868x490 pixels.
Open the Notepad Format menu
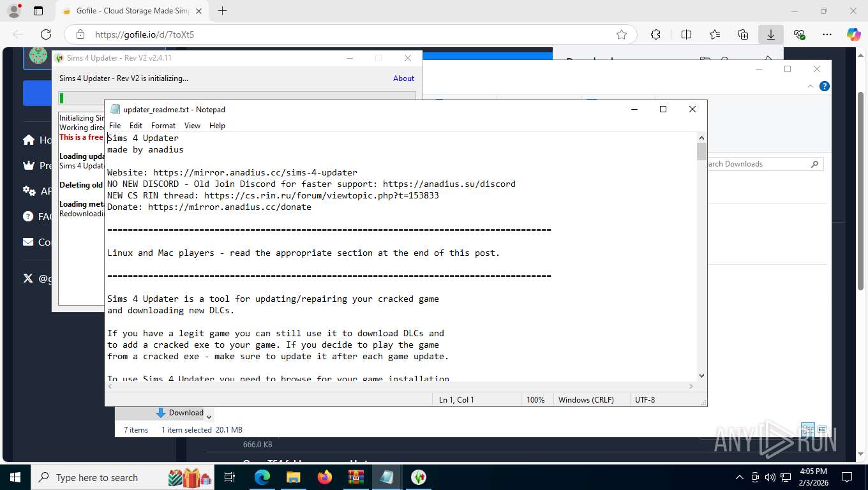[x=163, y=126]
